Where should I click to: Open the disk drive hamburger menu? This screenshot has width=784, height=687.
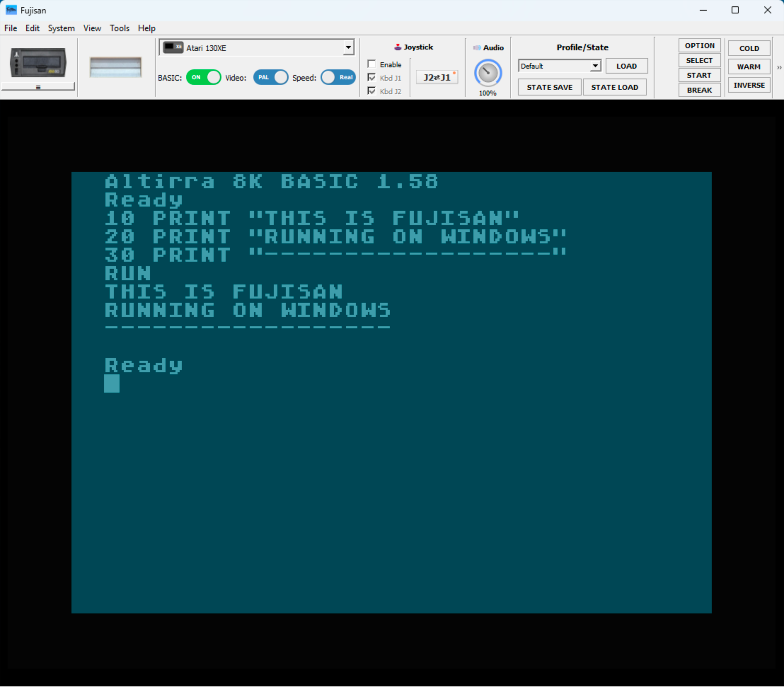[38, 87]
